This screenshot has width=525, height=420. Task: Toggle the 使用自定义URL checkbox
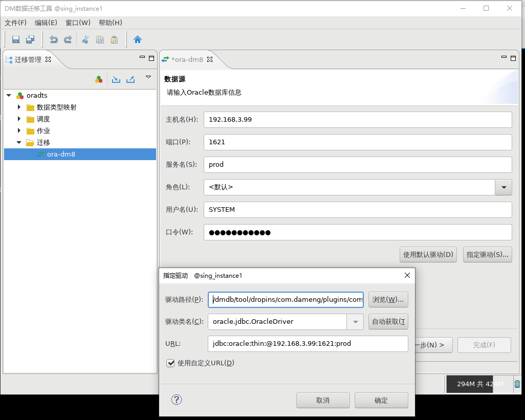point(170,363)
